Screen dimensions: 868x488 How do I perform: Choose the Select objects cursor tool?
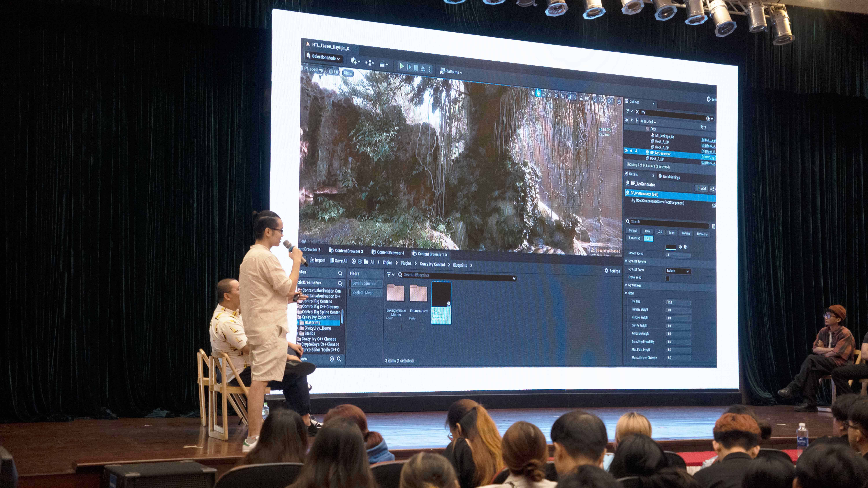[533, 93]
